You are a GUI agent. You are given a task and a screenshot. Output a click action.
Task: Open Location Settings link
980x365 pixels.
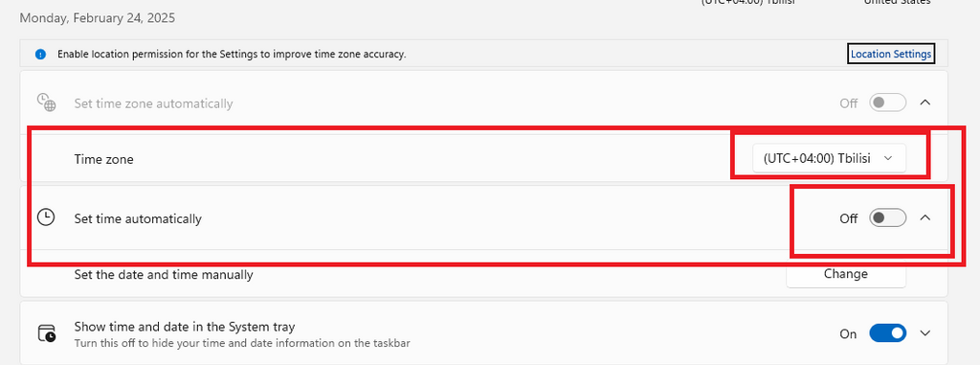click(891, 54)
